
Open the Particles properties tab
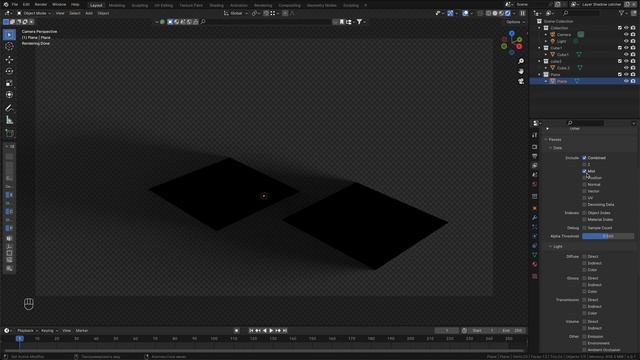(535, 227)
